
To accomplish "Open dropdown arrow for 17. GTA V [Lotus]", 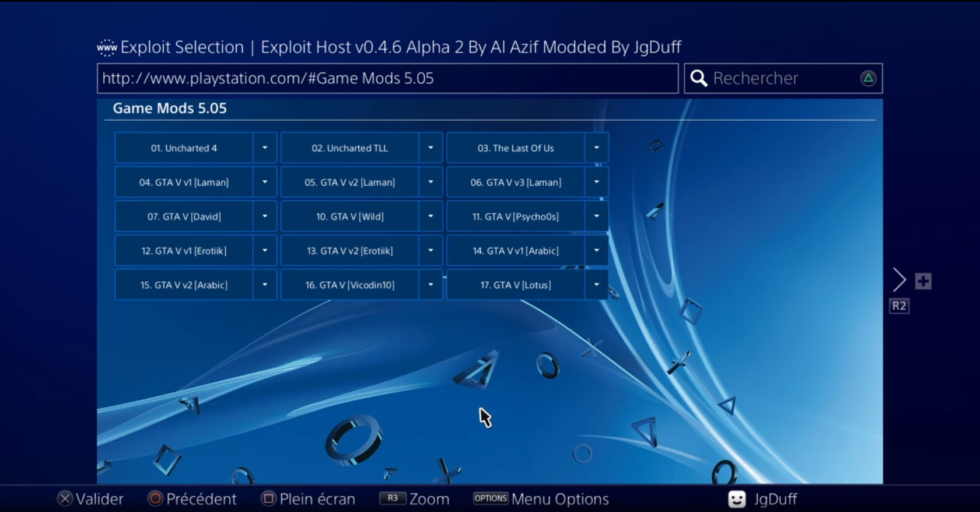I will point(596,285).
